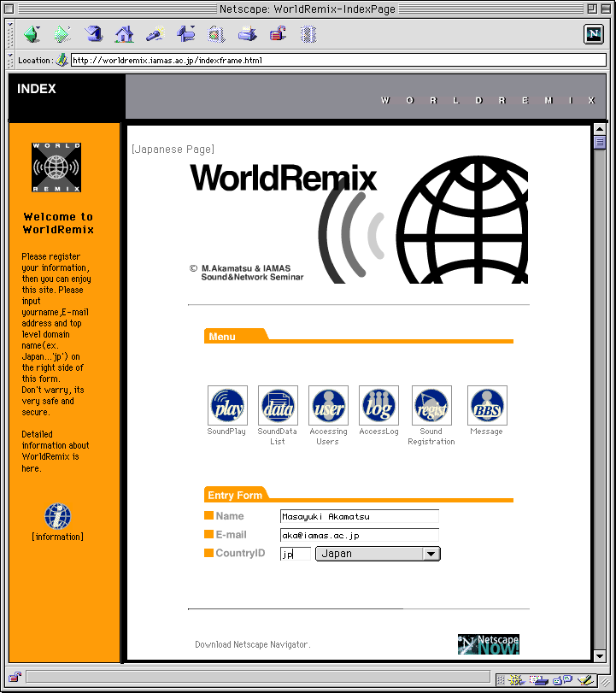Click the [Japanese Page] link
Screen dimensions: 616x693
click(173, 150)
